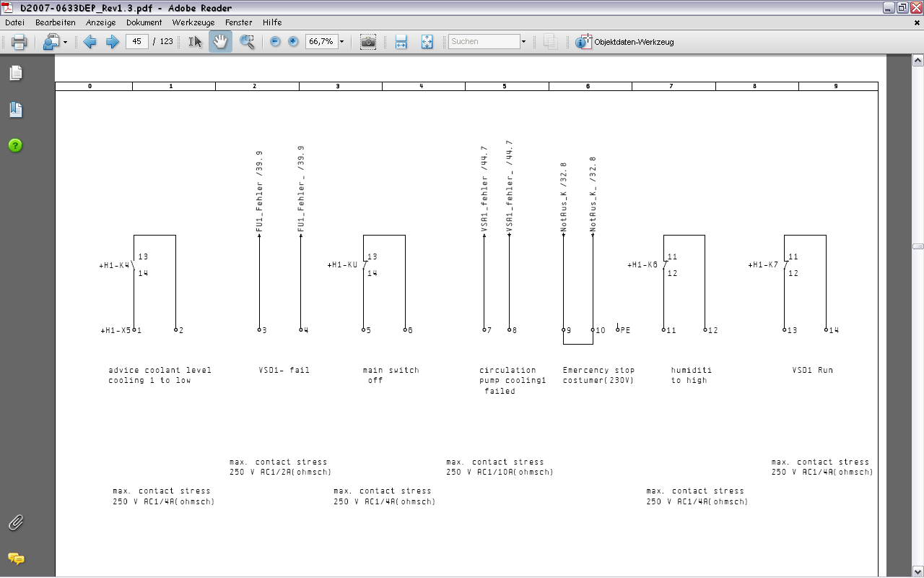Screen dimensions: 924x578
Task: Fit one full page in window
Action: (x=427, y=42)
